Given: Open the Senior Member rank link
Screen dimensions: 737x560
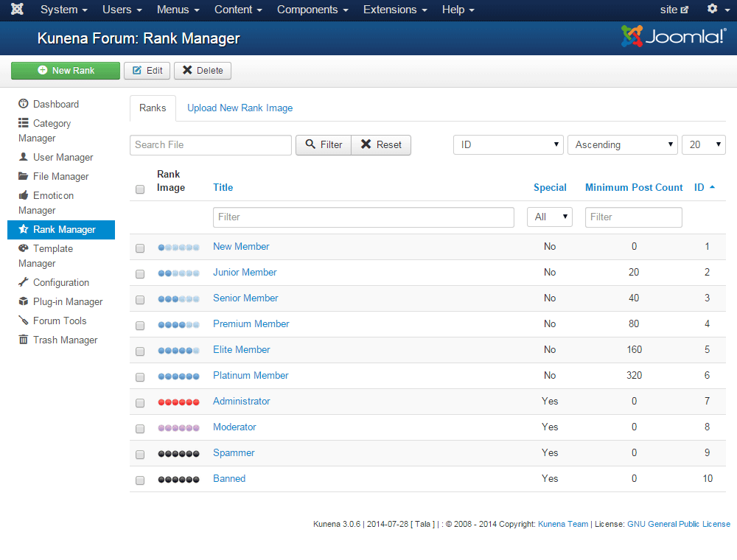Looking at the screenshot, I should [x=245, y=298].
